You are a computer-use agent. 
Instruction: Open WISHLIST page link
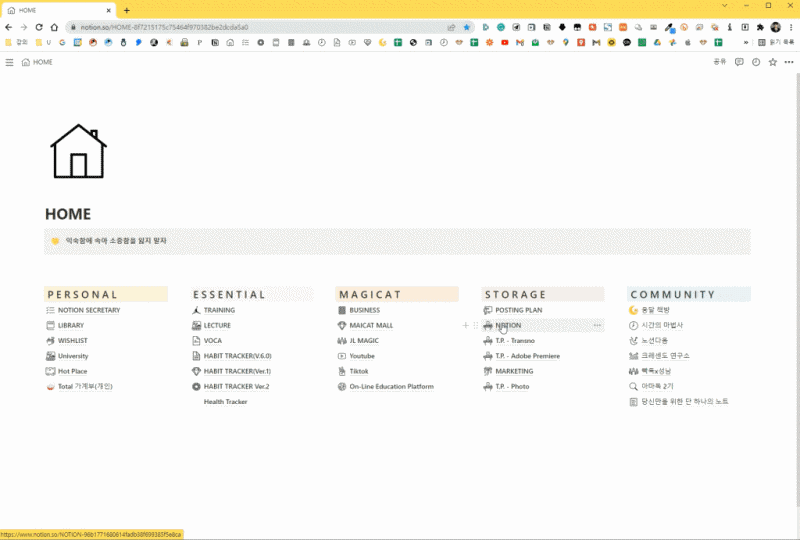(72, 340)
